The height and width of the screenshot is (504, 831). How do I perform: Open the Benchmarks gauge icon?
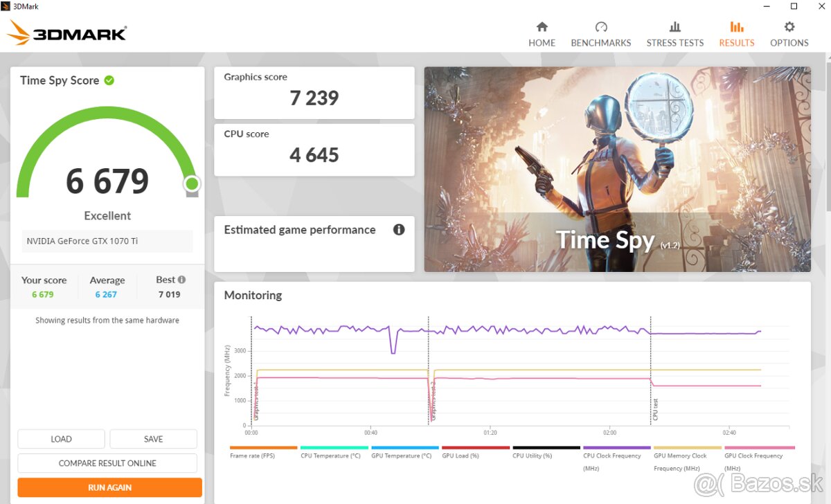[600, 27]
